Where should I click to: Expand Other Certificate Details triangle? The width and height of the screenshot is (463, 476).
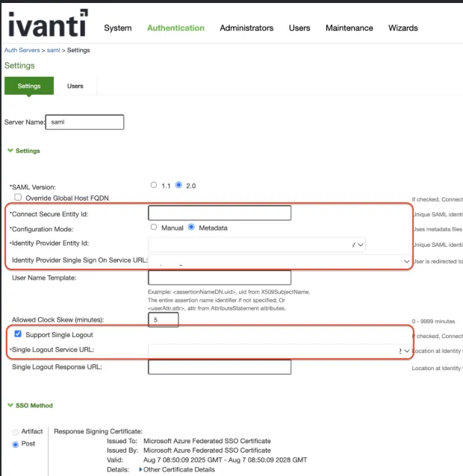tap(140, 469)
